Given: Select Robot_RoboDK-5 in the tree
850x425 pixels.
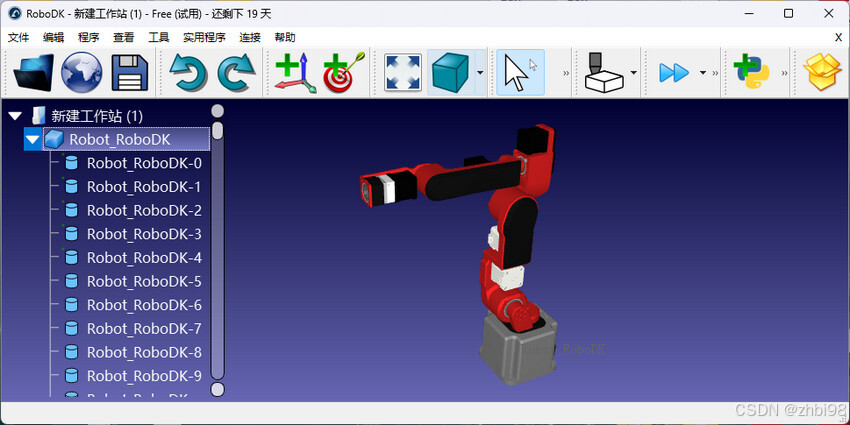Looking at the screenshot, I should point(144,281).
